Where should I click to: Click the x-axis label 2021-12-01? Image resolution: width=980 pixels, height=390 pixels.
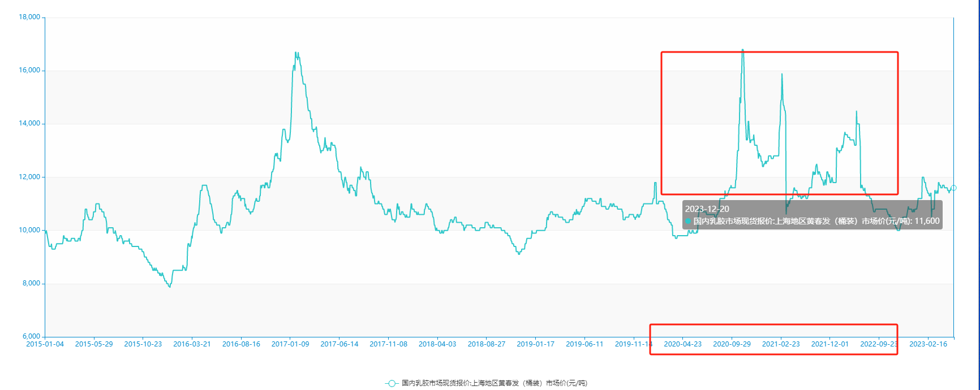pos(830,344)
